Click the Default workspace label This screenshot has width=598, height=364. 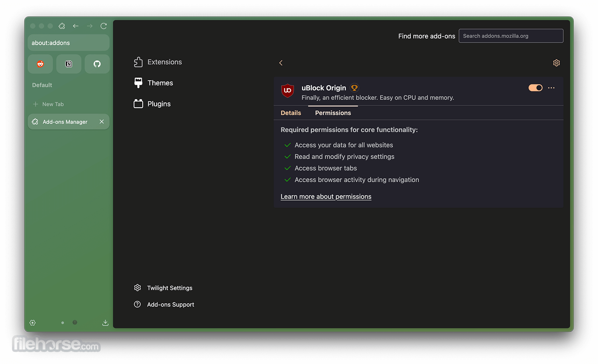pos(42,85)
